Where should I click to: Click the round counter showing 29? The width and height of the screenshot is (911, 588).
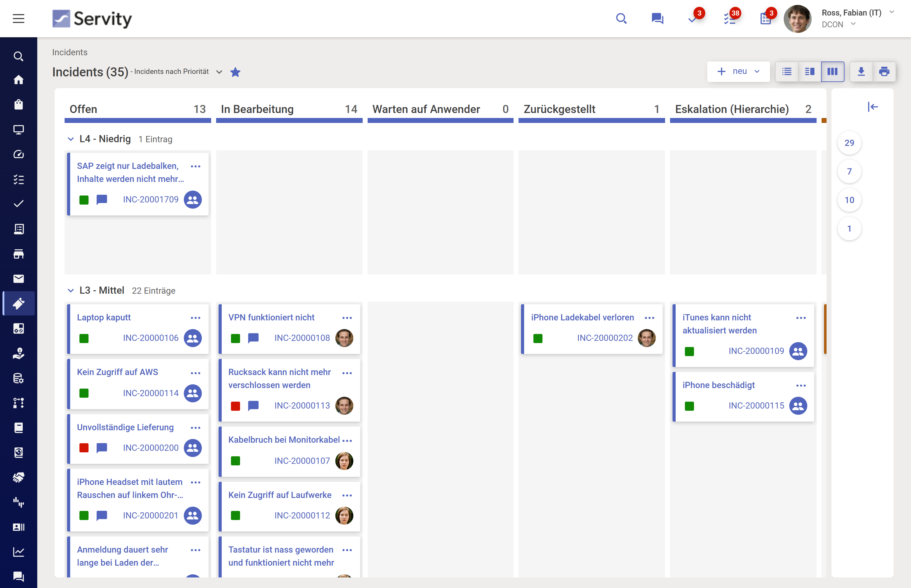pyautogui.click(x=849, y=143)
